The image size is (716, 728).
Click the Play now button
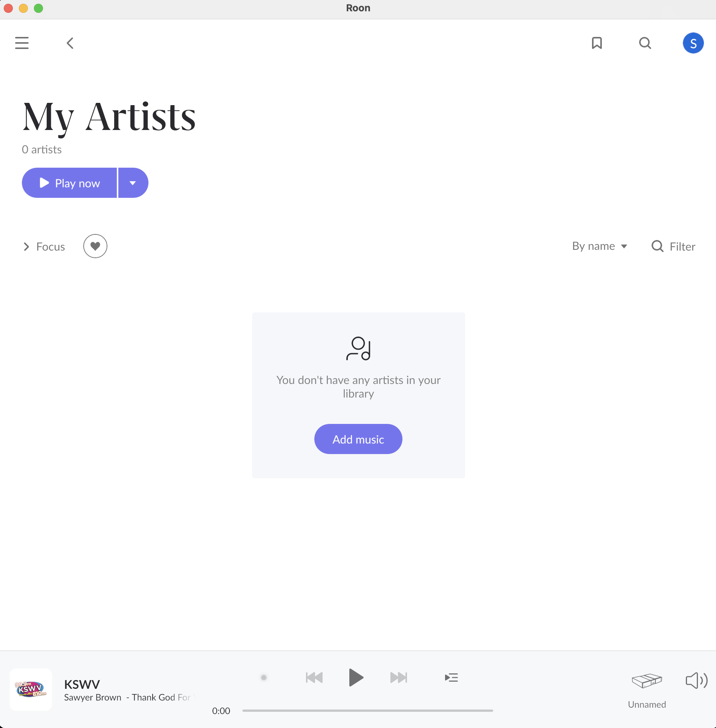(x=70, y=183)
